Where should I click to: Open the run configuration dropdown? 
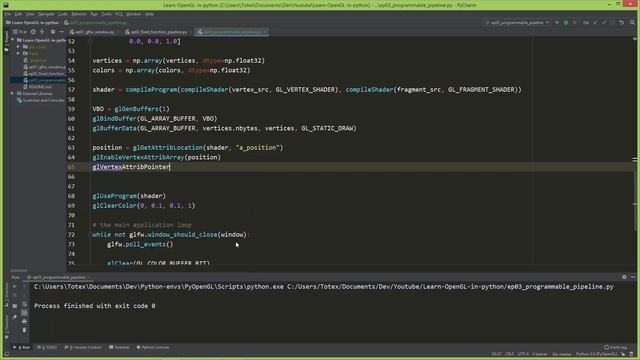(518, 23)
